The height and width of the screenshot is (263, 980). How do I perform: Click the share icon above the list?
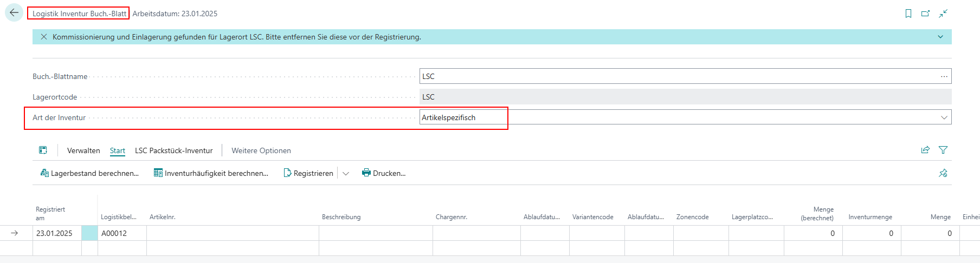[x=925, y=150]
